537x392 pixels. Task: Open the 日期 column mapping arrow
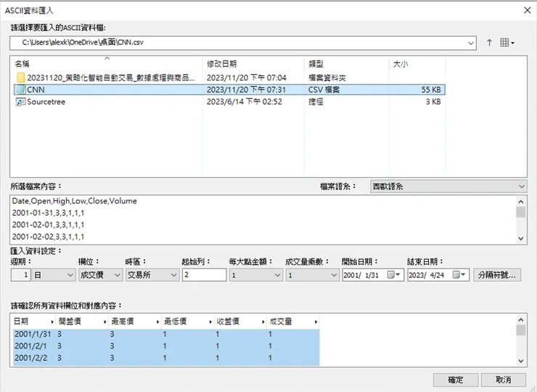[52, 322]
